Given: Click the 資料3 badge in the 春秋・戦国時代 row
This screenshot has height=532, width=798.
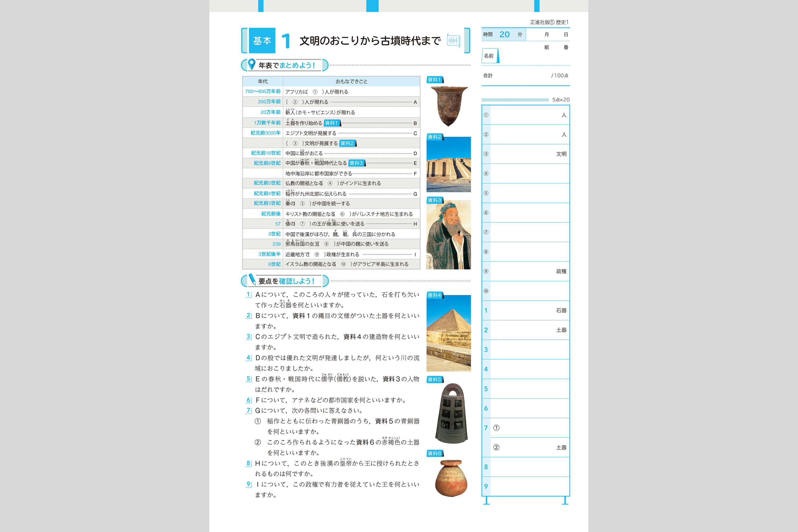Looking at the screenshot, I should (x=357, y=163).
